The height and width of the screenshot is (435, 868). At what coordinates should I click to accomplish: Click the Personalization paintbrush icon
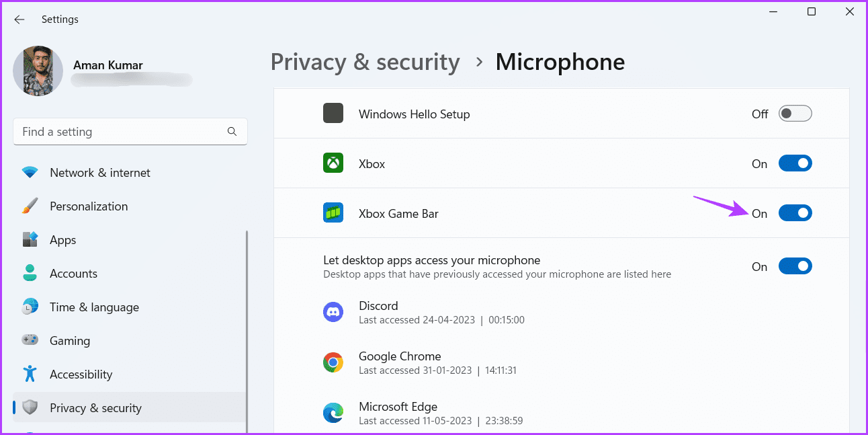coord(30,206)
